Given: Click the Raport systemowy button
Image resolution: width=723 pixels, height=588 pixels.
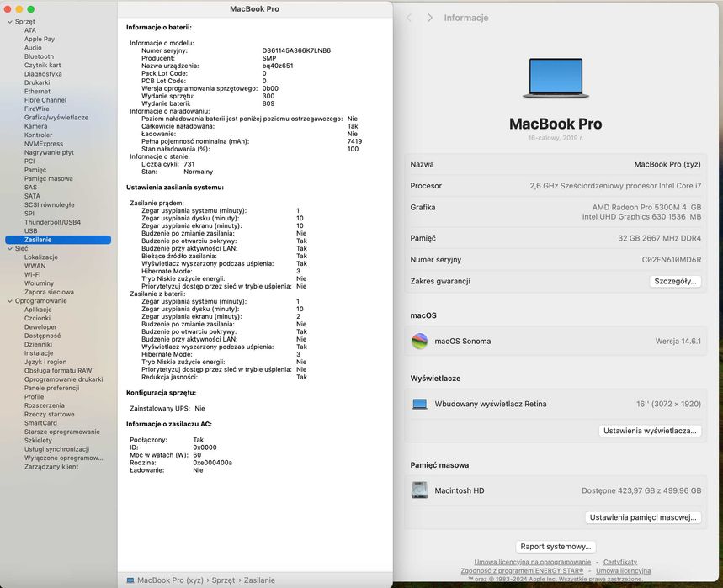Looking at the screenshot, I should (x=556, y=547).
